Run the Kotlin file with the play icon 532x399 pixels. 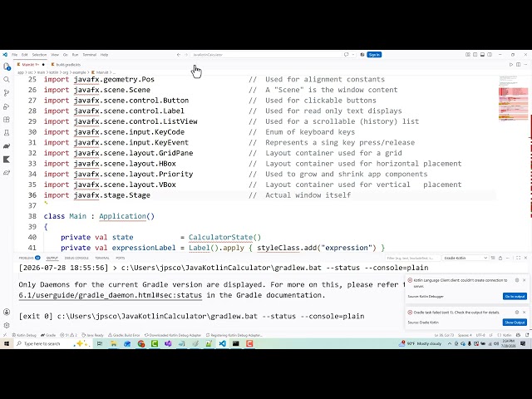pyautogui.click(x=511, y=65)
